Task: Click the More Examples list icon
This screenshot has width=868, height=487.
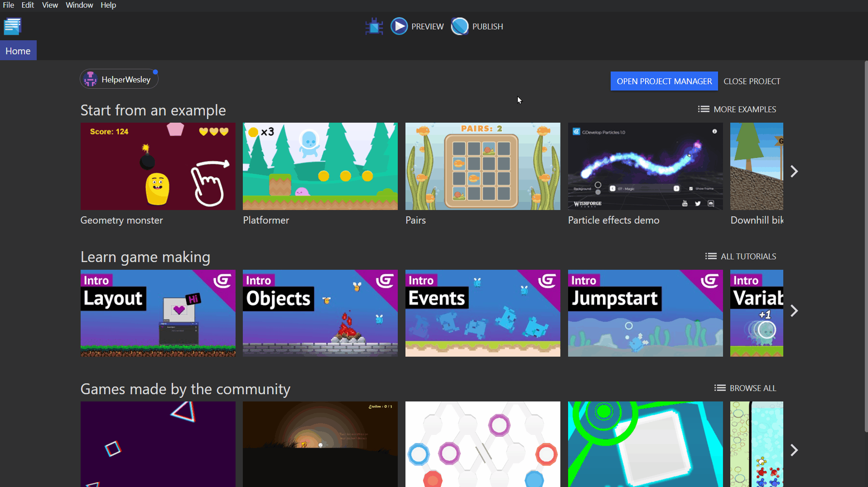Action: point(703,109)
